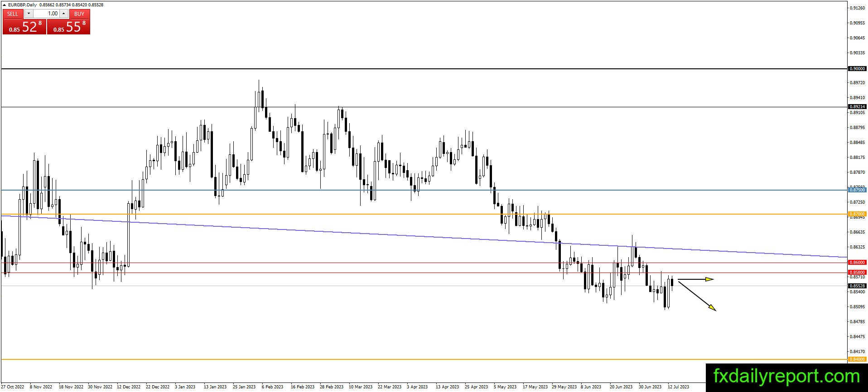Screen dimensions: 868x392
Task: Increase lot volume with the up arrow
Action: 64,14
